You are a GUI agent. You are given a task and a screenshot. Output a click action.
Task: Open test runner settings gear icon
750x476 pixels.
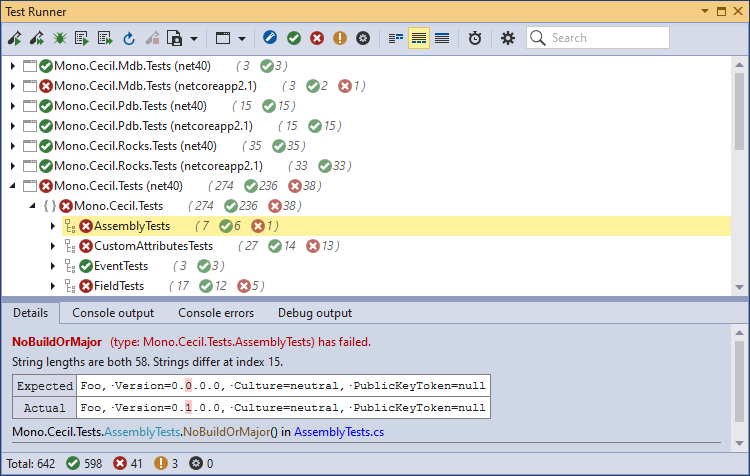507,38
